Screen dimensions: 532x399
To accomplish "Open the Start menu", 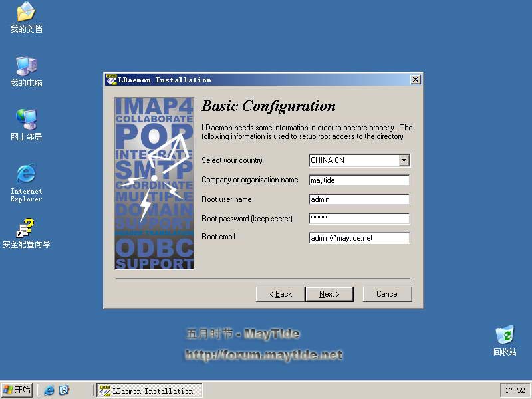I will point(17,390).
